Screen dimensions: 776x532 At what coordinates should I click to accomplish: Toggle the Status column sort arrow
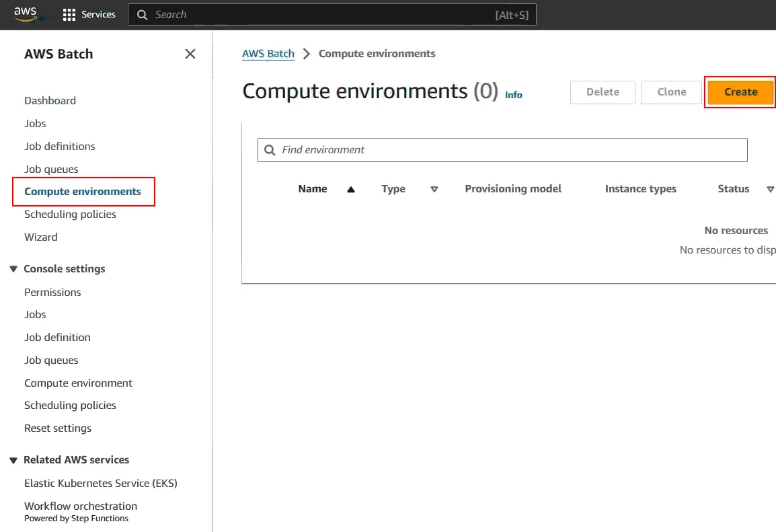point(770,189)
